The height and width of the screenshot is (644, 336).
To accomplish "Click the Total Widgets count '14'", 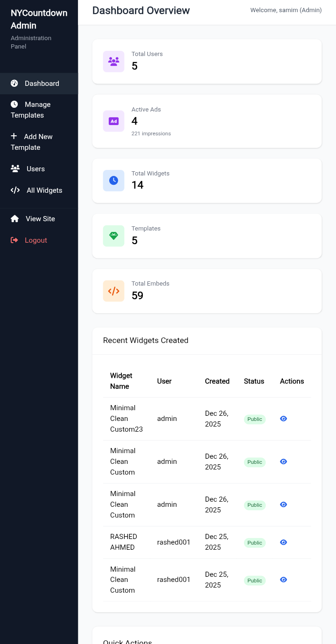I will 138,185.
